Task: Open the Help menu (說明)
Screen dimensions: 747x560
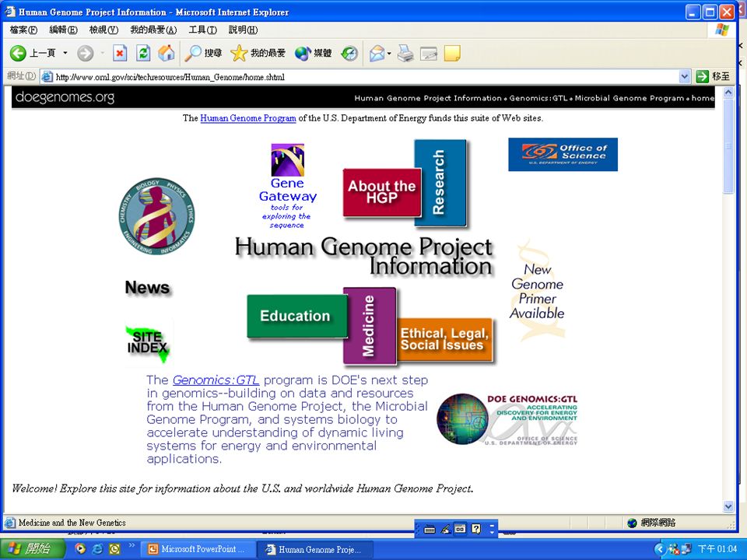Action: tap(243, 30)
